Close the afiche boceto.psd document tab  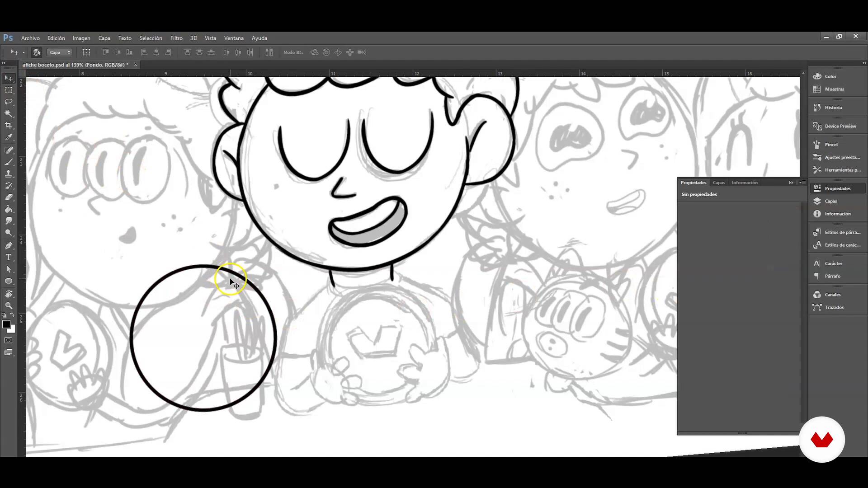pyautogui.click(x=135, y=65)
